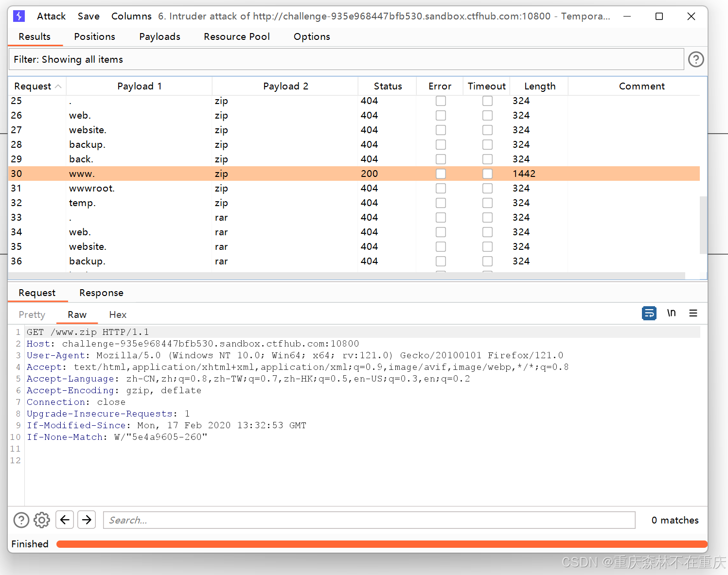
Task: Open search help question mark icon
Action: (x=21, y=520)
